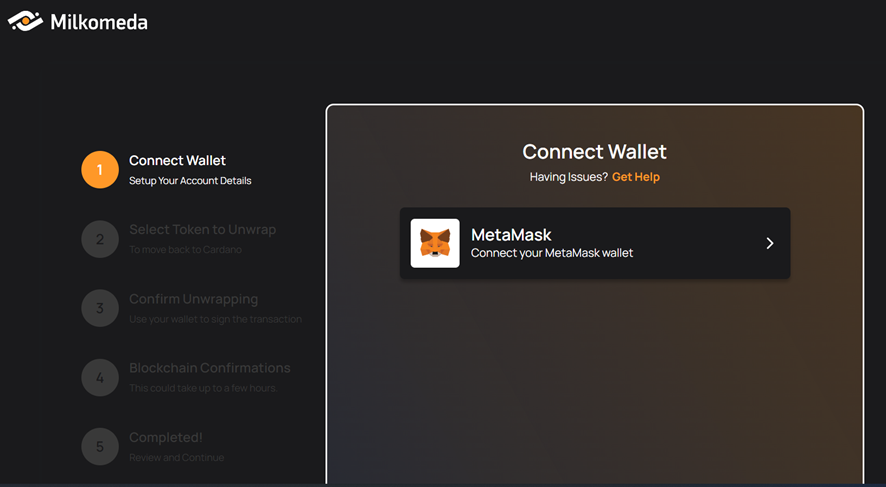Click the Milkomeda logo icon
This screenshot has height=487, width=886.
pos(25,21)
